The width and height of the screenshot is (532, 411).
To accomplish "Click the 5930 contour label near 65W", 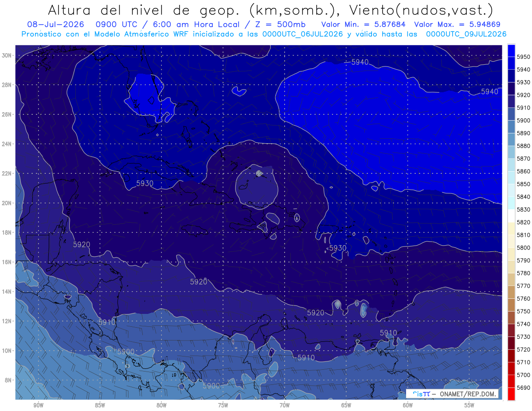I will pos(337,248).
